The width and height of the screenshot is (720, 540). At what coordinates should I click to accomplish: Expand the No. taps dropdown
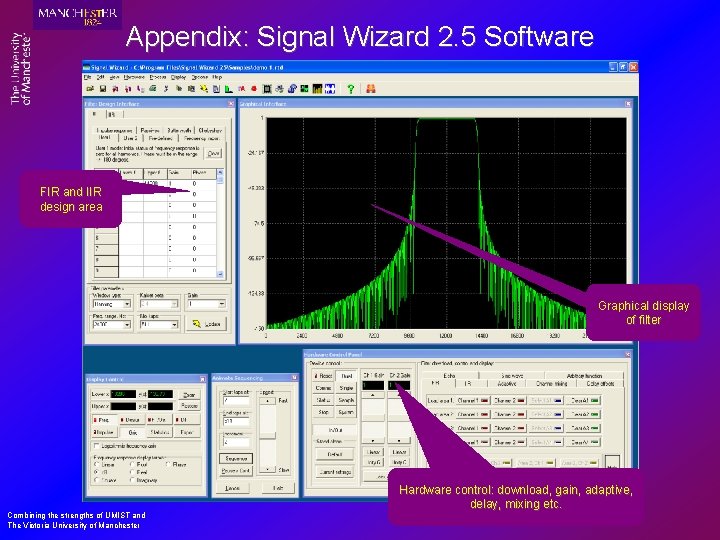(174, 325)
